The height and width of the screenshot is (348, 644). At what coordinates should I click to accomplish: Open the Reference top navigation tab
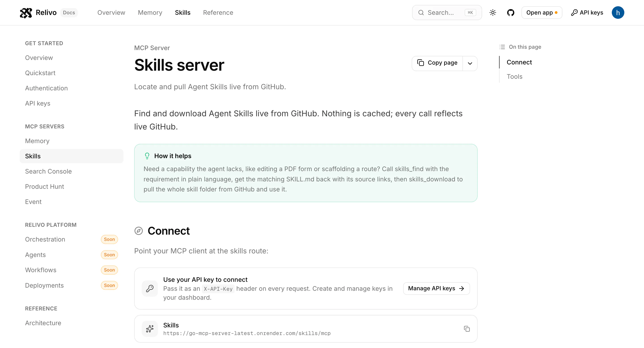click(x=218, y=13)
